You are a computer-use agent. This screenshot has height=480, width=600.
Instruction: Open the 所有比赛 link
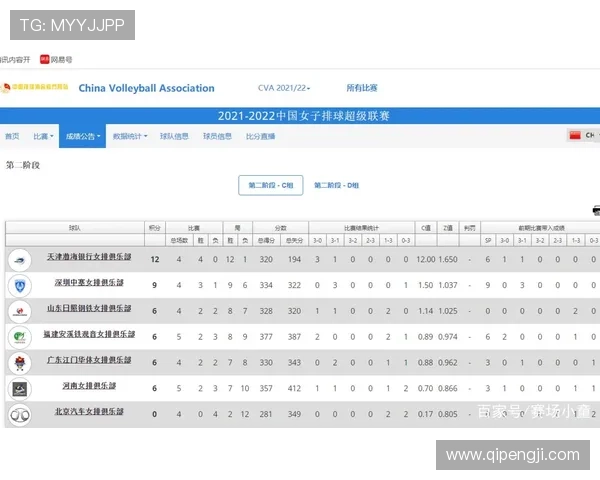pos(362,88)
